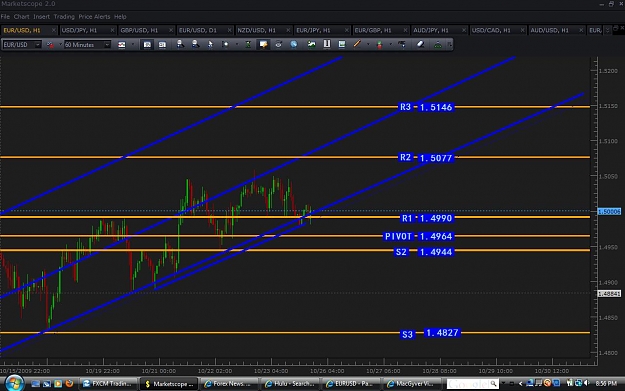Image resolution: width=625 pixels, height=391 pixels.
Task: Switch to Forex News taskbar window
Action: click(228, 384)
